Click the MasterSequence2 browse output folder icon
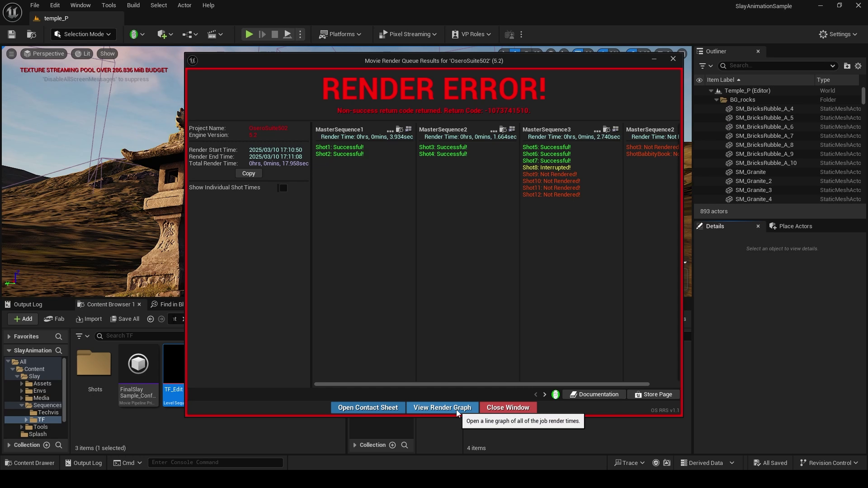This screenshot has width=868, height=488. click(503, 130)
